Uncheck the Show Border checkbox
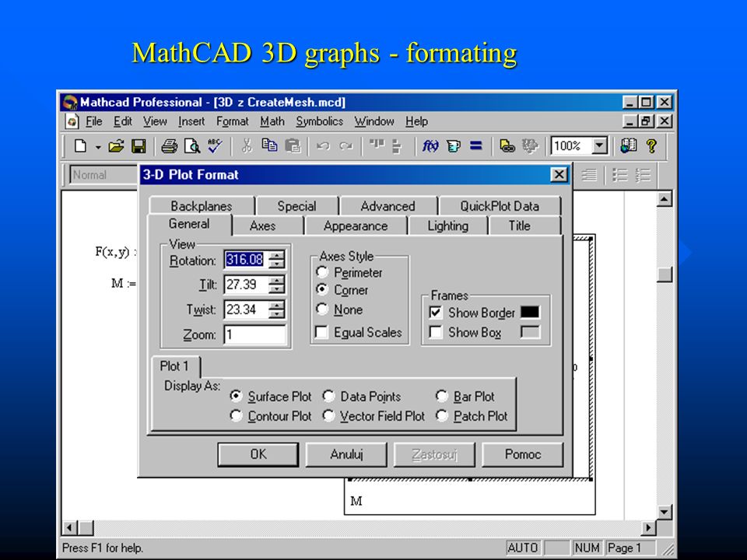Screen dimensions: 747x560 pyautogui.click(x=436, y=313)
